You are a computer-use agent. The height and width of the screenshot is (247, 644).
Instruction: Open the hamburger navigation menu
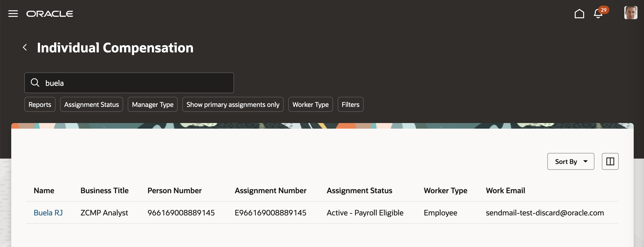(13, 14)
